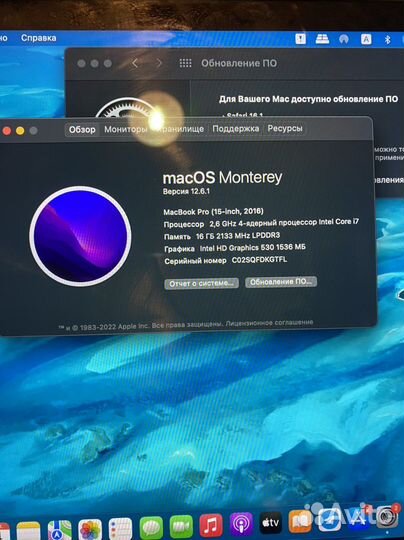Click the Обновление ПО button in About window
Viewport: 404px width, 540px height.
tap(281, 282)
